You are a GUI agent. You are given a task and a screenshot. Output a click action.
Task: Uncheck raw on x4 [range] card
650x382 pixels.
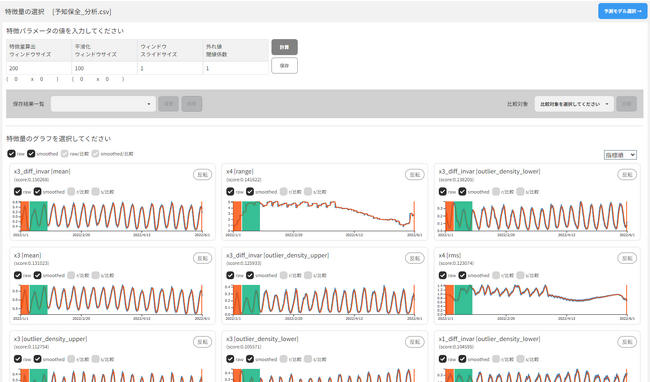point(230,191)
